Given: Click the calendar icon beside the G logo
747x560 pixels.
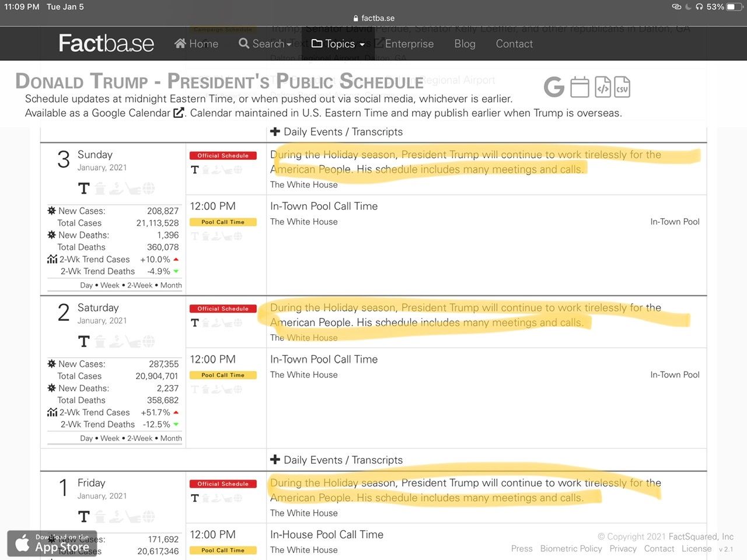Looking at the screenshot, I should point(580,87).
